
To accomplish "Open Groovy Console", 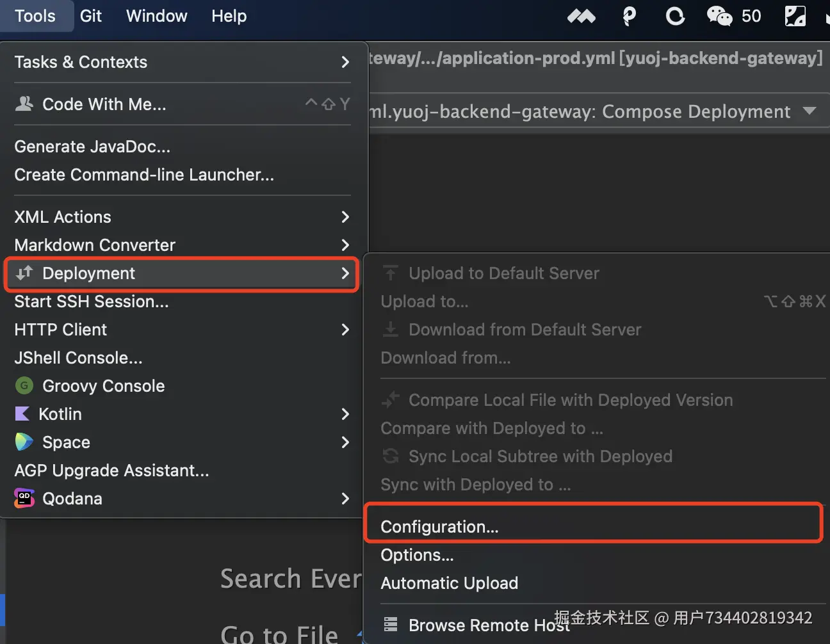I will coord(183,386).
